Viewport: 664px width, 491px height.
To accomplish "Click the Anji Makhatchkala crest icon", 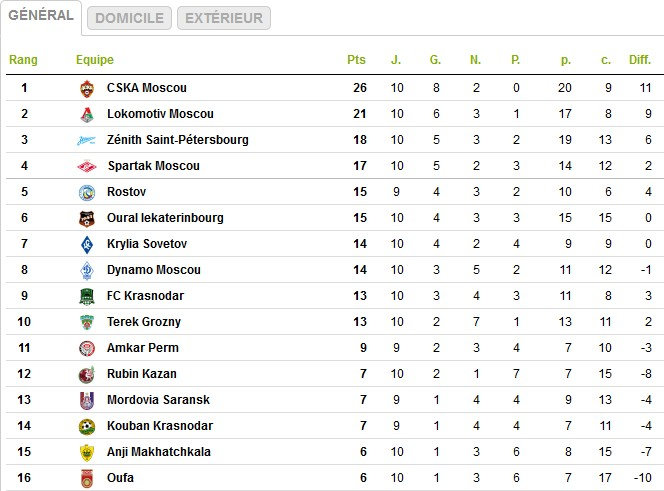I will tap(87, 452).
